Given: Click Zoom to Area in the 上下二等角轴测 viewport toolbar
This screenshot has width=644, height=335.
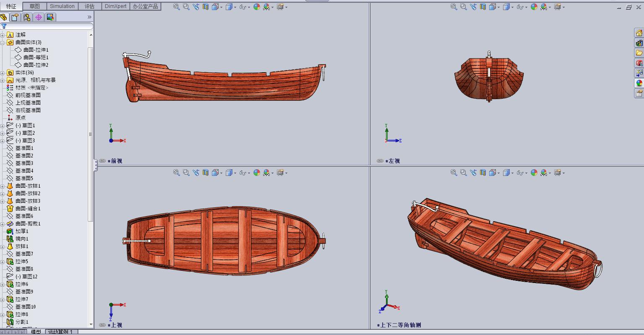Looking at the screenshot, I should 464,173.
